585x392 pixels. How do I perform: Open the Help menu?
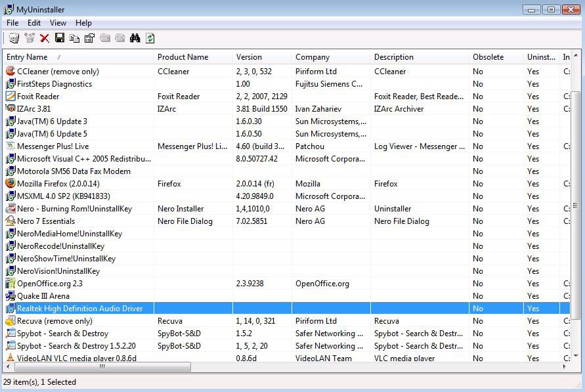[83, 23]
